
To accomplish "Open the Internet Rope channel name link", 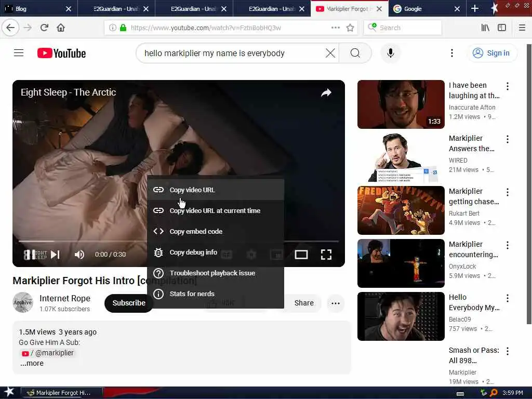I will click(65, 298).
